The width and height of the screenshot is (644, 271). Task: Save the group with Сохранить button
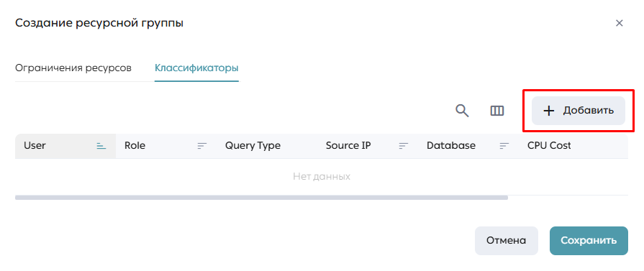point(589,241)
